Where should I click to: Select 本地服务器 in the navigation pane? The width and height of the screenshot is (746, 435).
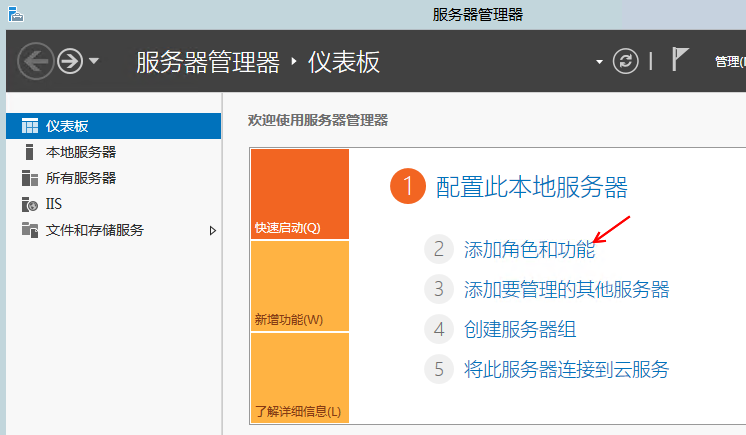(81, 152)
